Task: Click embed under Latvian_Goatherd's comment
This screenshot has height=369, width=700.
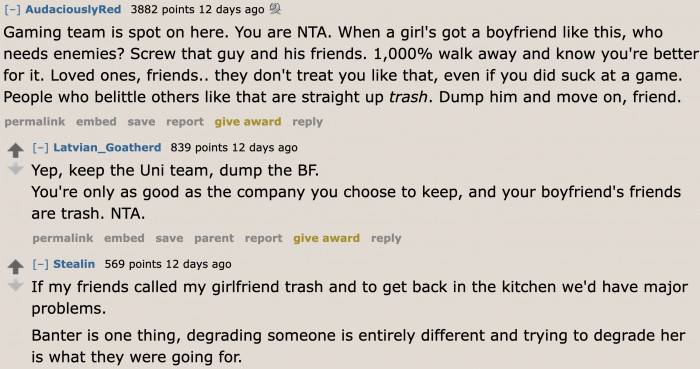Action: pyautogui.click(x=124, y=238)
